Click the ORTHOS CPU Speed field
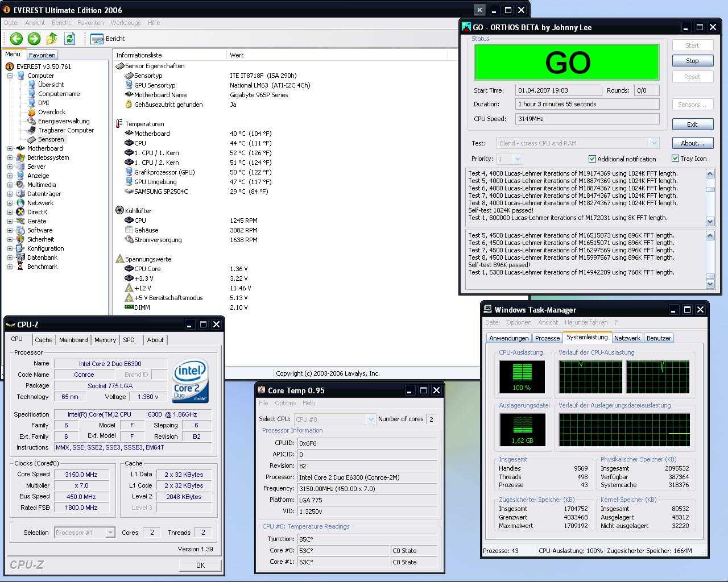This screenshot has height=582, width=728. click(588, 119)
